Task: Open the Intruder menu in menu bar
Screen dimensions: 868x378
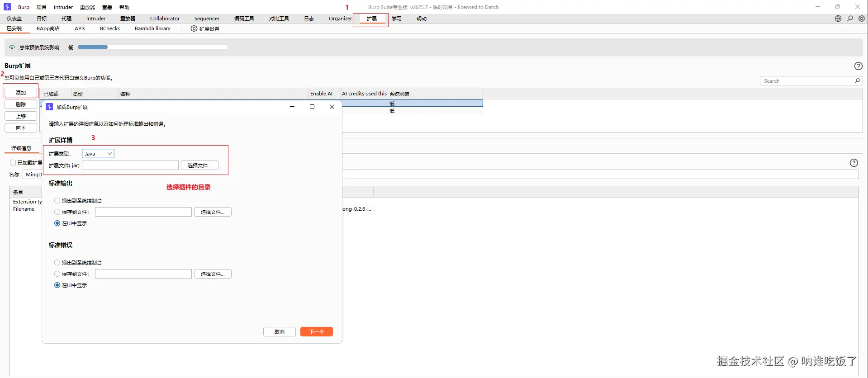Action: coord(63,7)
